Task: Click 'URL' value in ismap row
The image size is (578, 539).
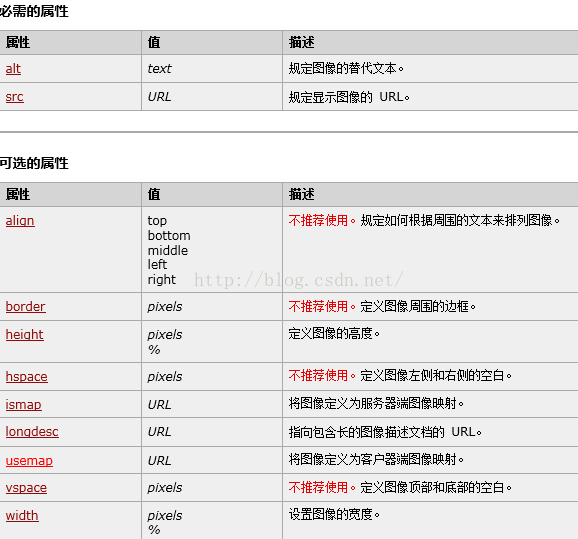Action: click(159, 405)
